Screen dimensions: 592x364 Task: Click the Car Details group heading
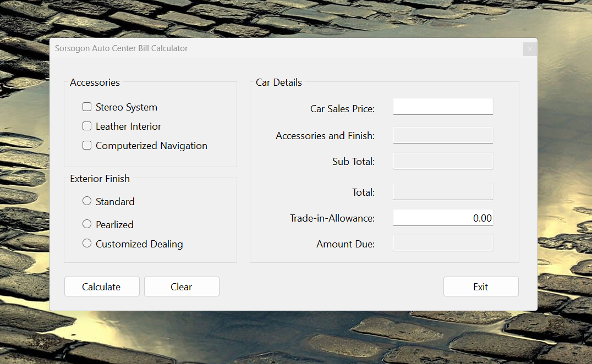click(279, 82)
